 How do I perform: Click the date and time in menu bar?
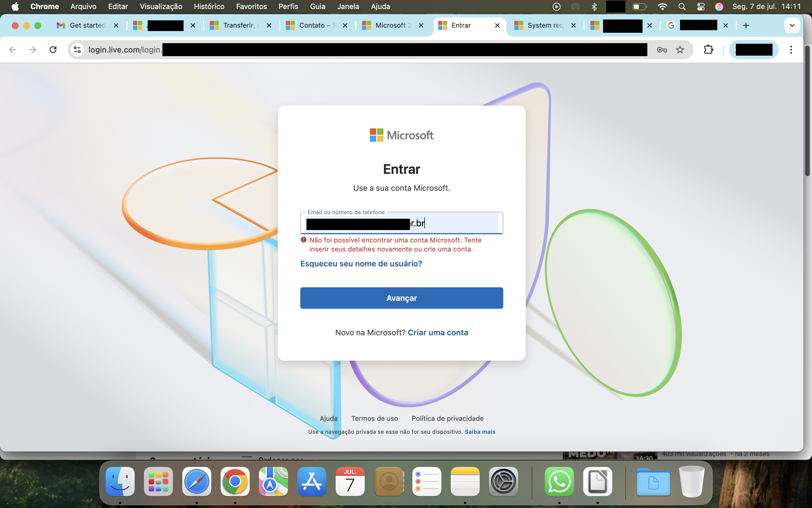[x=766, y=6]
